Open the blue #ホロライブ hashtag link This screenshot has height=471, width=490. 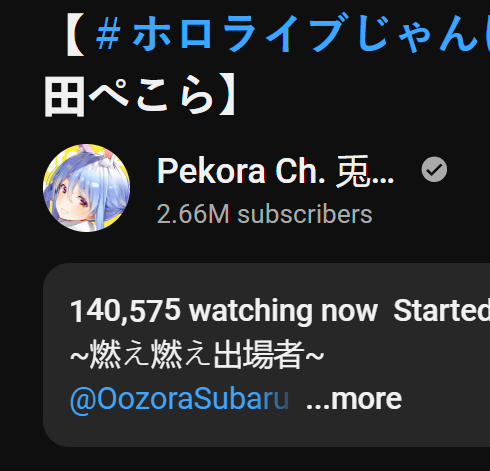click(x=293, y=34)
